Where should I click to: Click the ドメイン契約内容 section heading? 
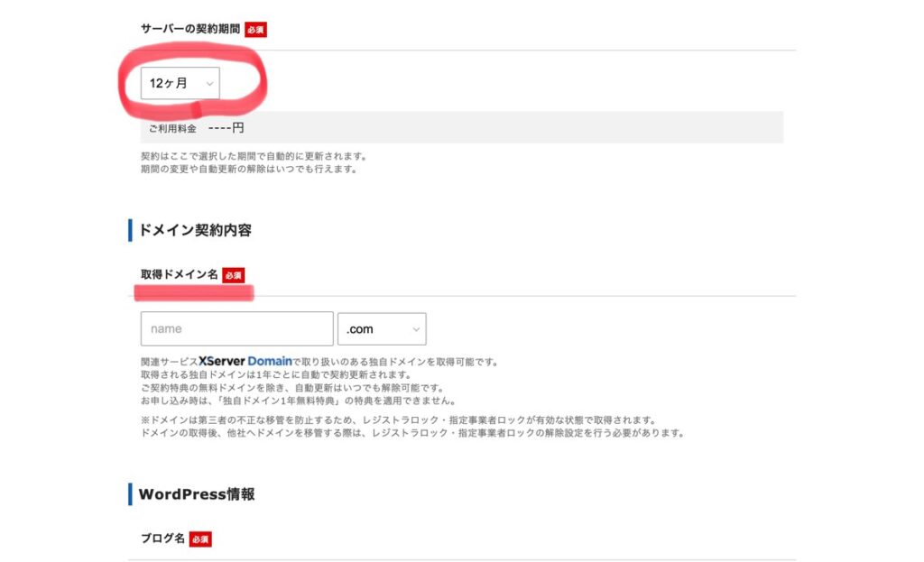click(x=194, y=230)
